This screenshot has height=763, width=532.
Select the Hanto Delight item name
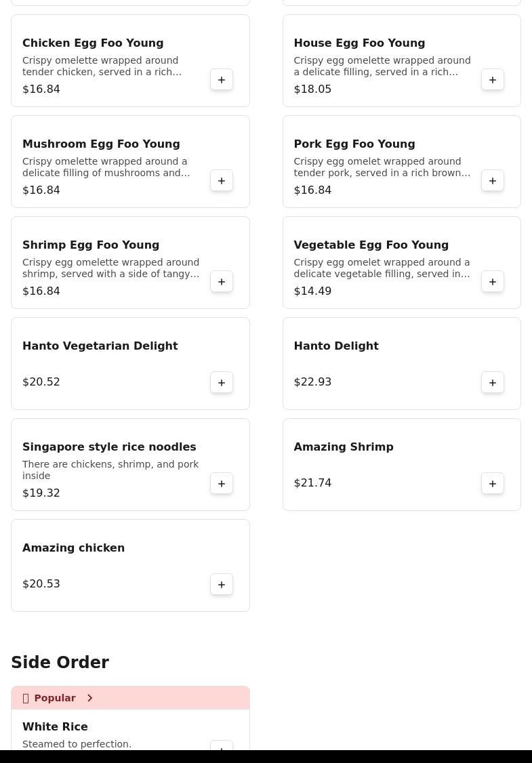(336, 346)
